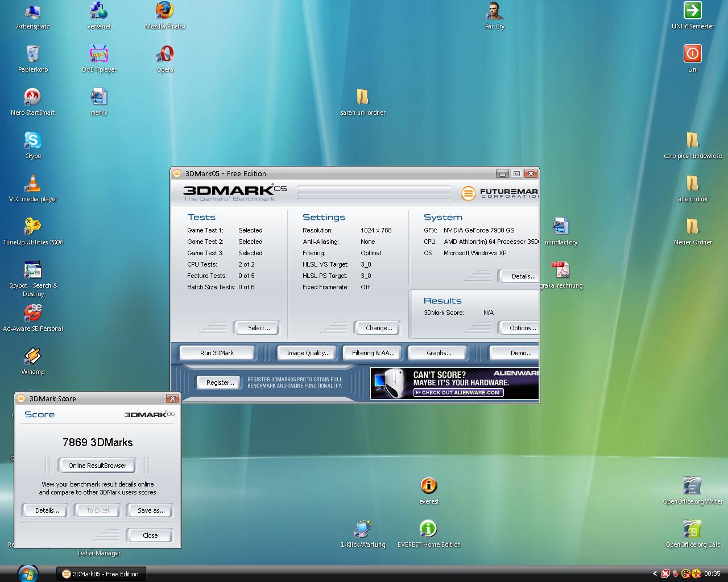The image size is (728, 582).
Task: Open the mindfactory desktop file
Action: tap(561, 232)
